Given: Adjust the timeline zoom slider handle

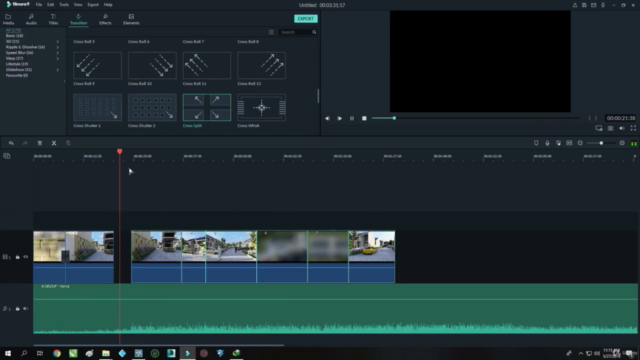Looking at the screenshot, I should 601,143.
